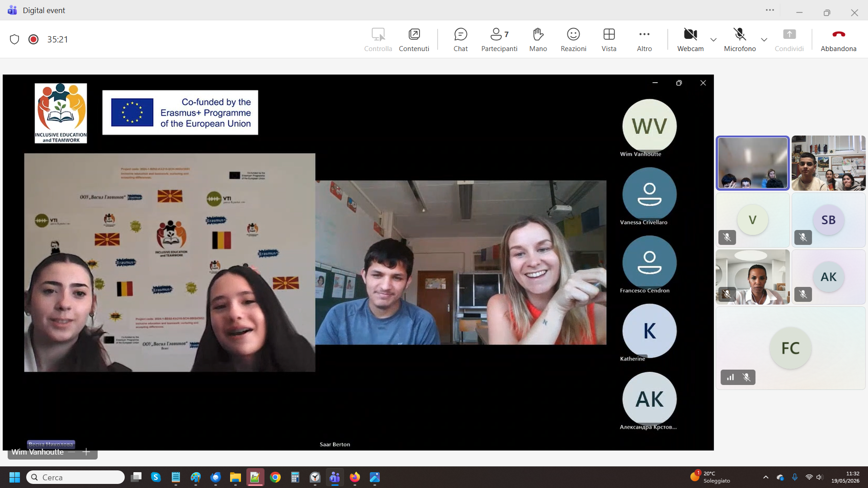Click the shield security icon
Screen dimensions: 868x488
(14, 39)
